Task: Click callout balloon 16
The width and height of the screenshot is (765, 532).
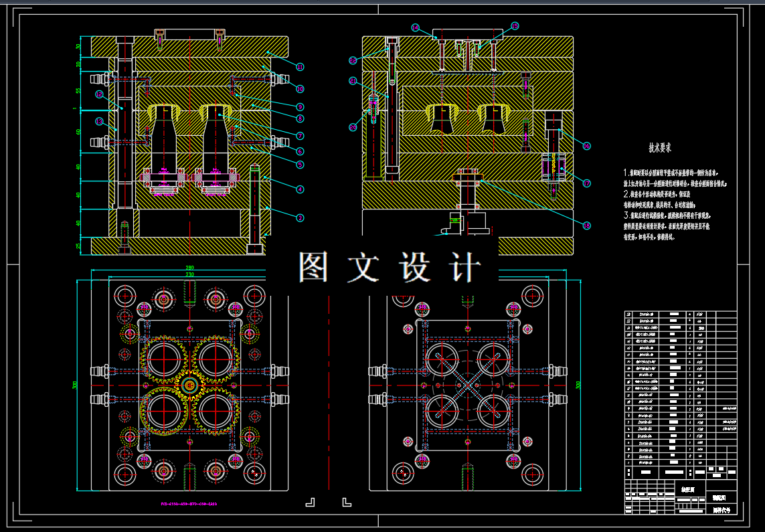Action: click(586, 146)
